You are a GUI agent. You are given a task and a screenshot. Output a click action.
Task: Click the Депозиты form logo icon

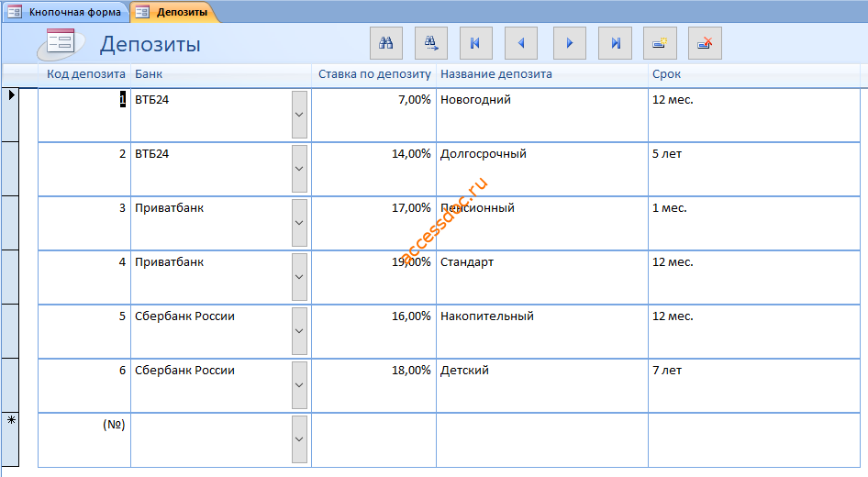tap(61, 44)
